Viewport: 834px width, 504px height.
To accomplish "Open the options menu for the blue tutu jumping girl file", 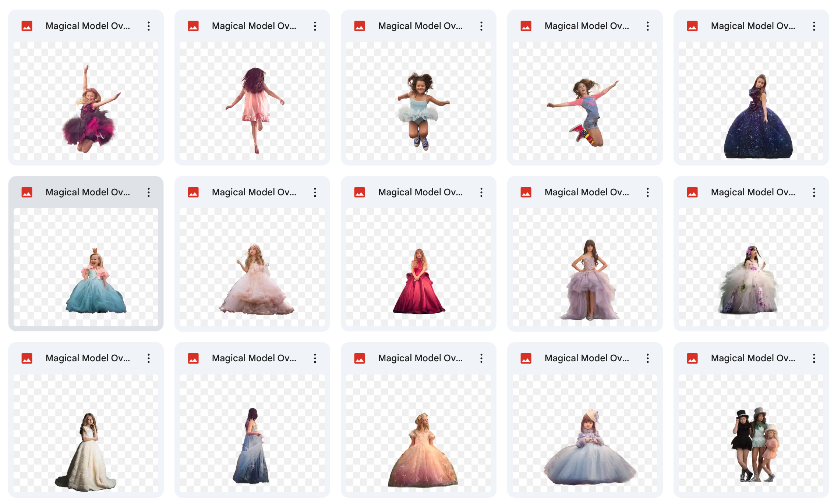I will tap(481, 26).
